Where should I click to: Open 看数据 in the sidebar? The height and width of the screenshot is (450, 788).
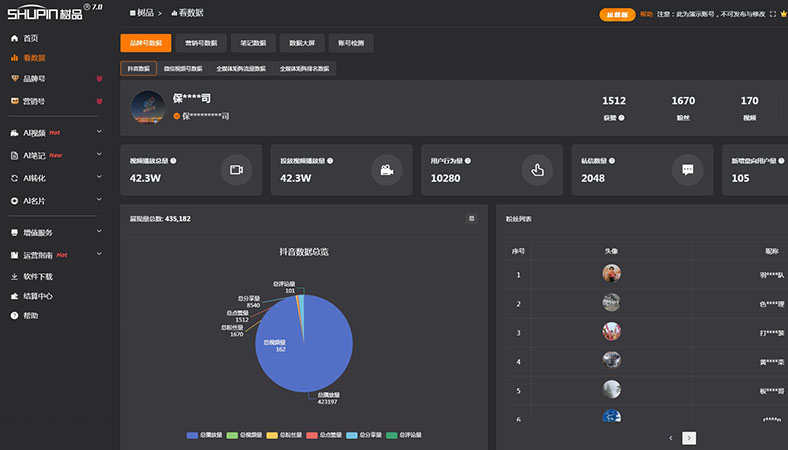point(28,58)
